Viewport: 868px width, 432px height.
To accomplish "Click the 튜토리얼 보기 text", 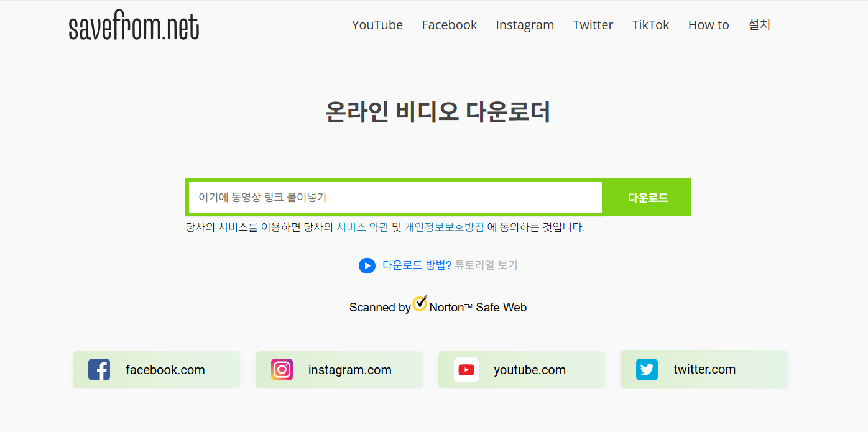I will point(486,265).
